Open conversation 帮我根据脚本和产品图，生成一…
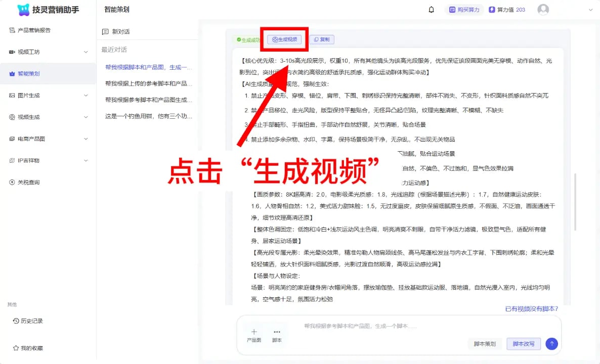This screenshot has height=364, width=600. 148,67
